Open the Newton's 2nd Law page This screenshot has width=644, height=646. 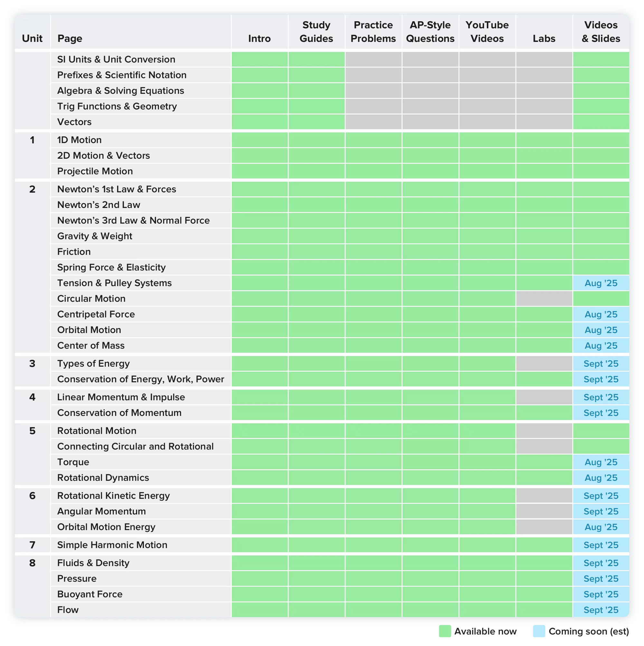pos(99,205)
